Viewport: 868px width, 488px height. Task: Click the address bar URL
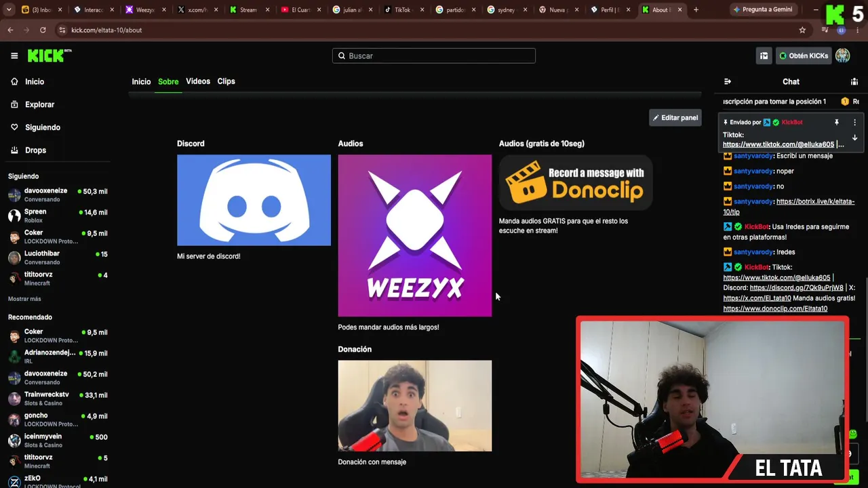[x=106, y=30]
